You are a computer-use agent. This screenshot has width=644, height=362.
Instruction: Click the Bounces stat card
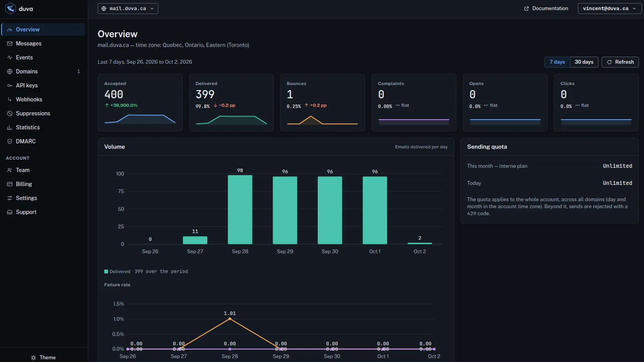(x=322, y=103)
